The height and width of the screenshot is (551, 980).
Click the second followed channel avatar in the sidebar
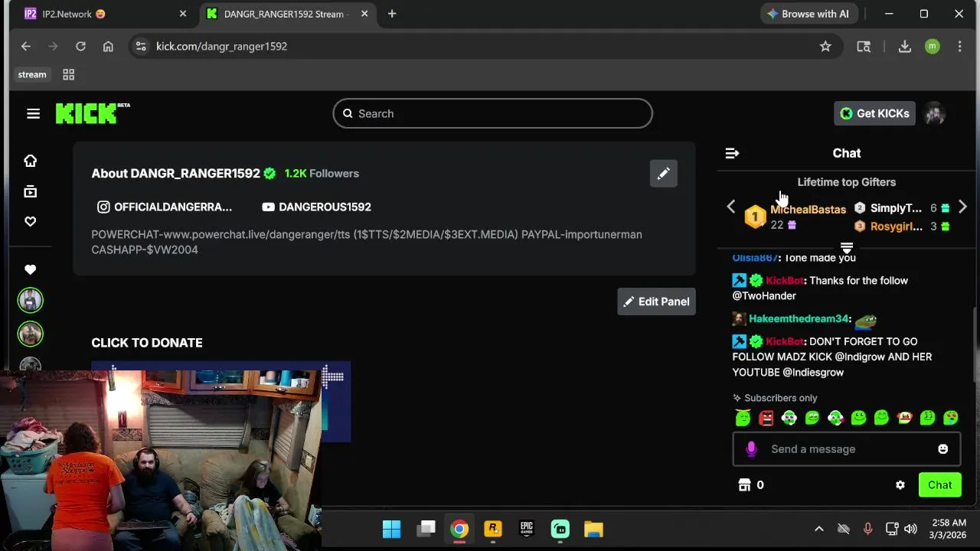31,334
